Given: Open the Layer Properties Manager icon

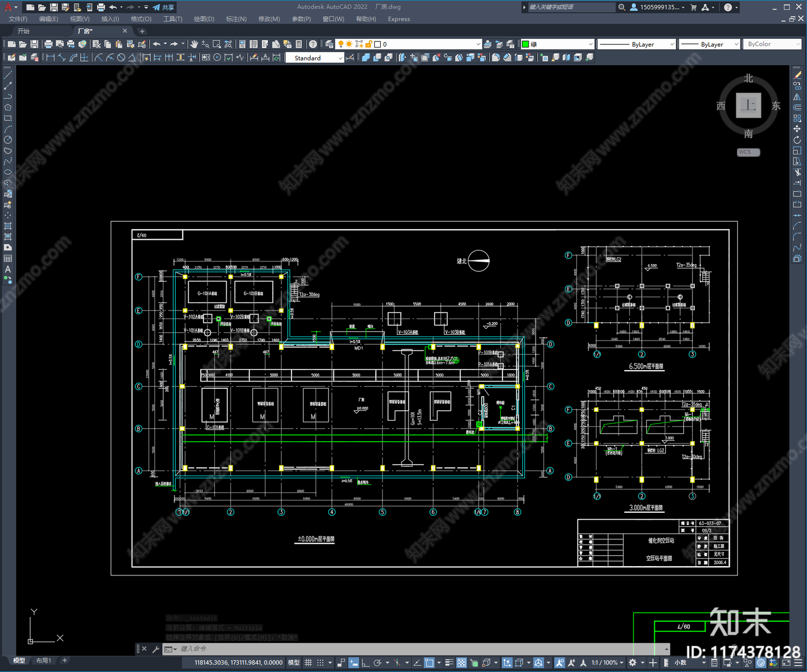Looking at the screenshot, I should pyautogui.click(x=329, y=44).
